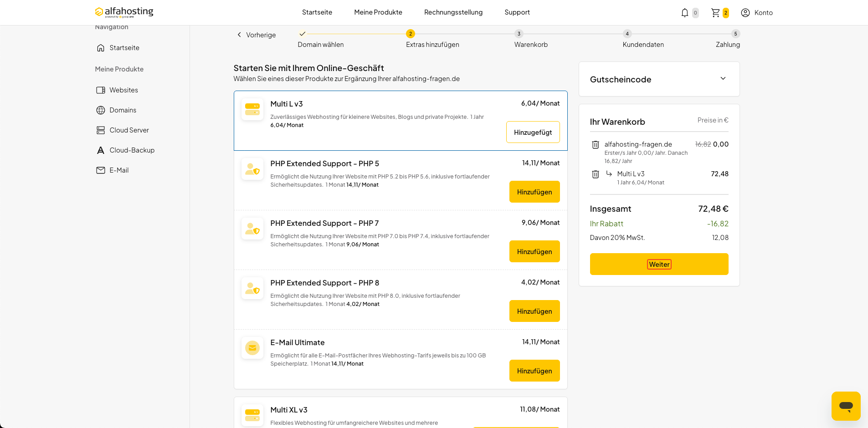This screenshot has width=868, height=428.
Task: Click the PHP 7 Extended Support product icon
Action: tap(252, 229)
